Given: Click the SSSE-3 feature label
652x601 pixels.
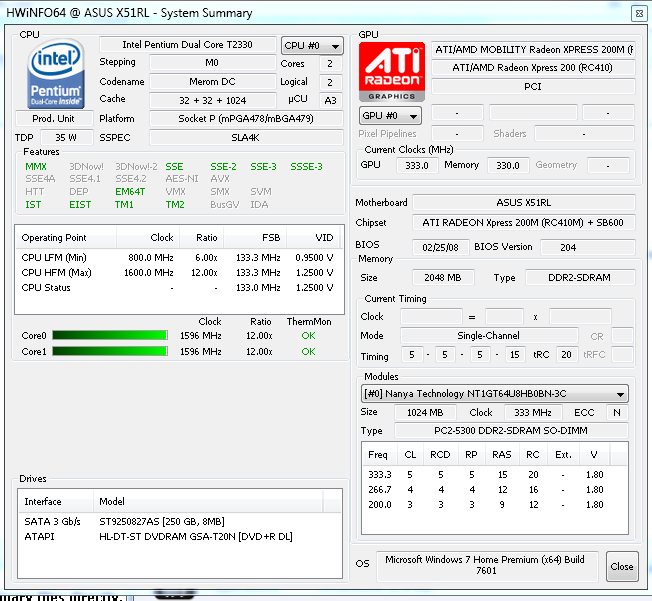Looking at the screenshot, I should point(306,166).
